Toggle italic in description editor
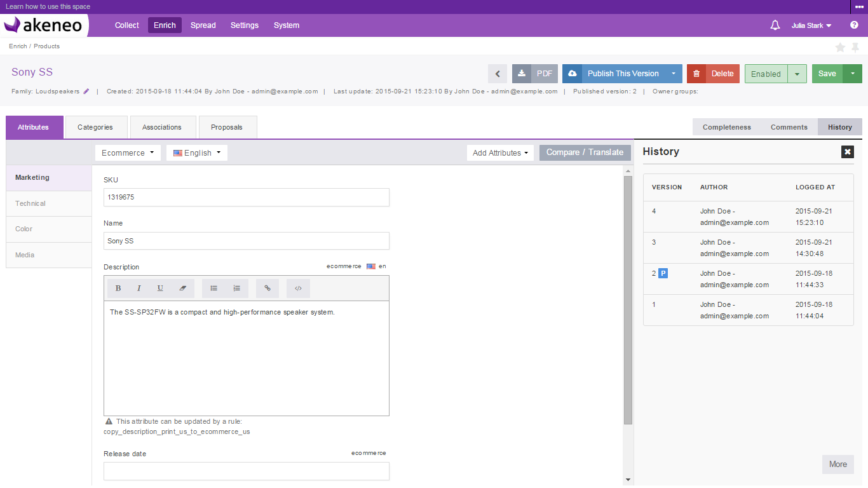868x488 pixels. coord(139,288)
